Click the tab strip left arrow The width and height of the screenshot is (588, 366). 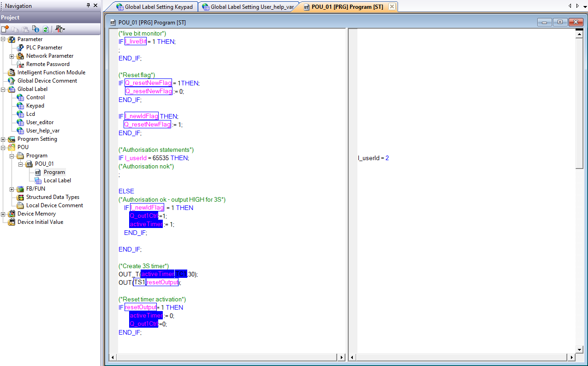(570, 6)
